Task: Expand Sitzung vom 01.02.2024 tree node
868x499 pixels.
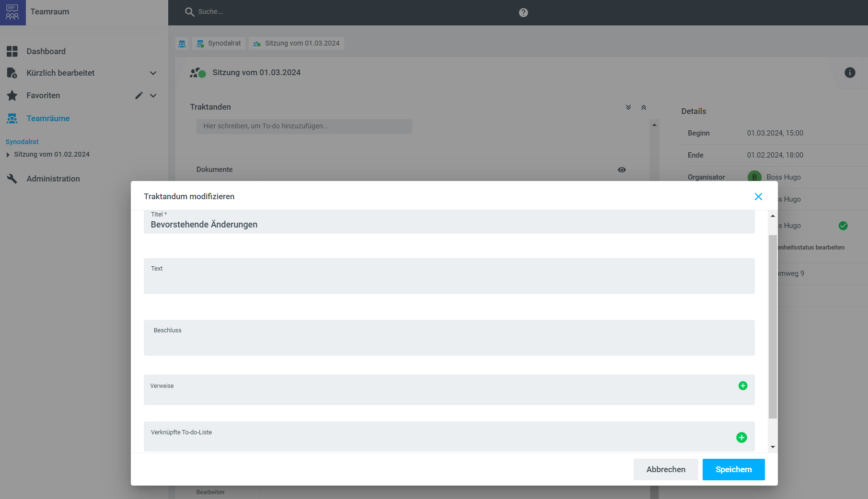Action: (x=8, y=155)
